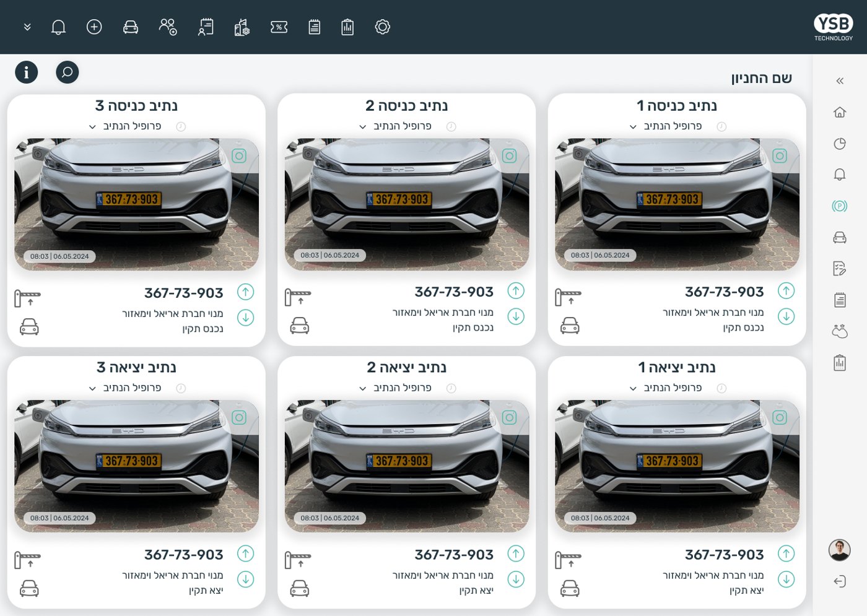This screenshot has height=616, width=867.
Task: Open the piggy bank icon in sidebar
Action: pos(840,331)
